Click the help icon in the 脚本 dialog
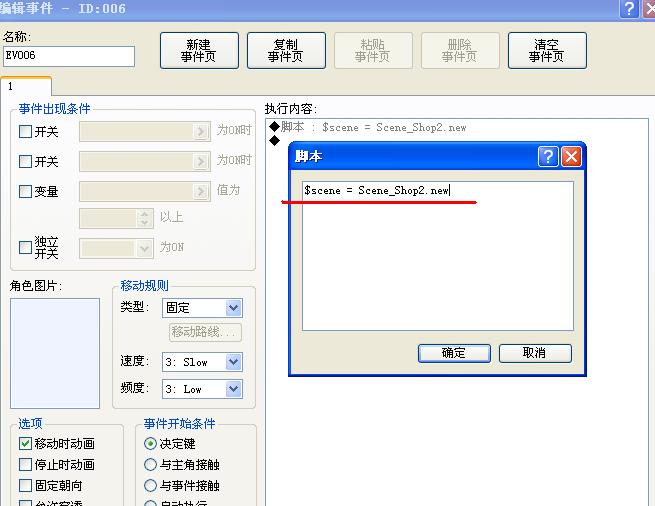 [x=548, y=157]
